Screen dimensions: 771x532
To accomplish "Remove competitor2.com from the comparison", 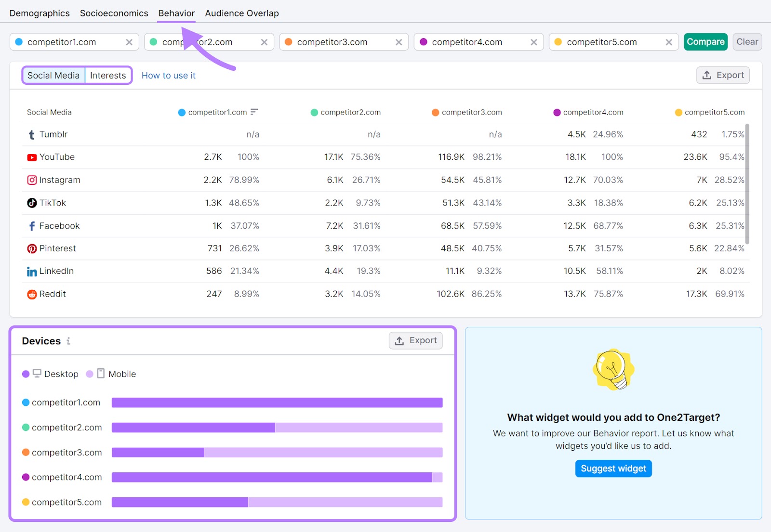I will coord(265,42).
